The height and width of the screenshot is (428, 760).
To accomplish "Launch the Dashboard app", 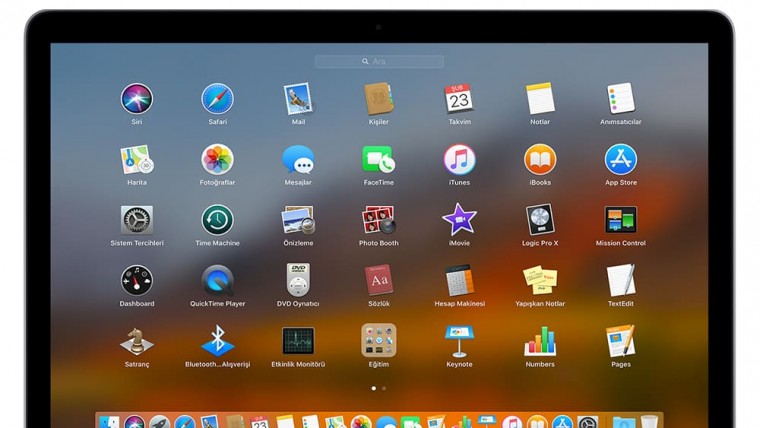I will tap(137, 281).
